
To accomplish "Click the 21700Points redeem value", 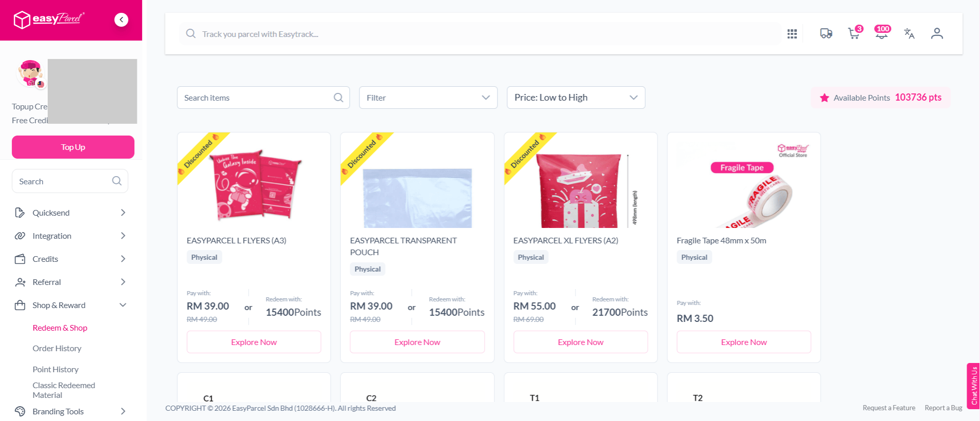I will click(620, 312).
